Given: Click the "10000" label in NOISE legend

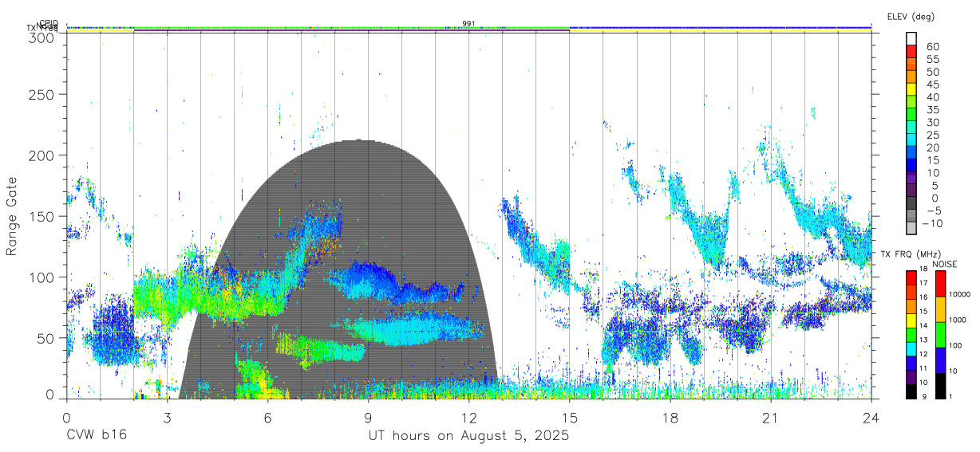Looking at the screenshot, I should click(961, 294).
